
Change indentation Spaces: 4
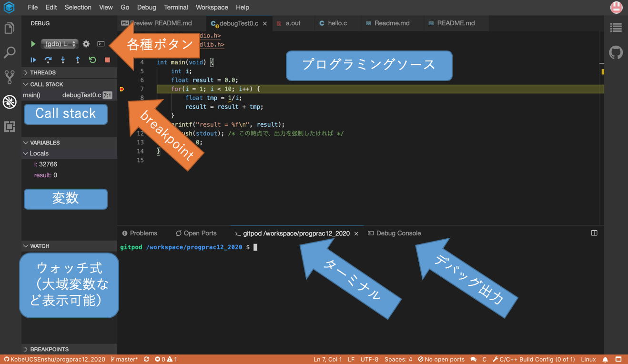[x=398, y=359]
